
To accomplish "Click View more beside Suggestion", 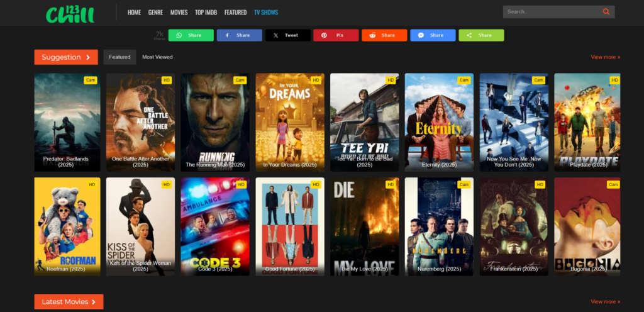I will pos(606,57).
